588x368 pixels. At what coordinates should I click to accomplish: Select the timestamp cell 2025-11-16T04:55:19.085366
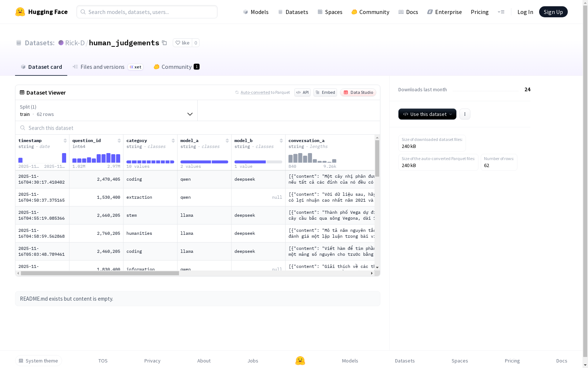coord(42,215)
